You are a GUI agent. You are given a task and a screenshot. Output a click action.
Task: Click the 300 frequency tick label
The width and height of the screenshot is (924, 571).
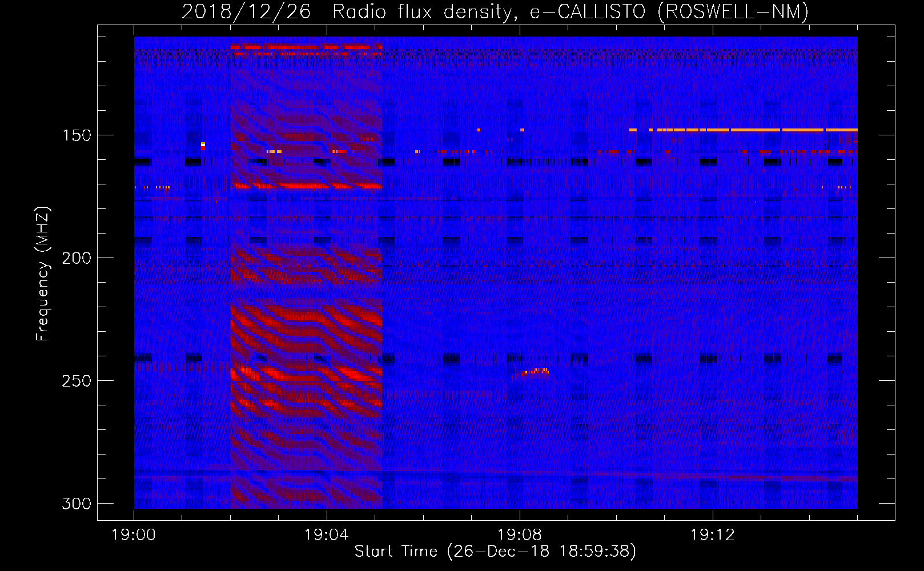pyautogui.click(x=77, y=504)
